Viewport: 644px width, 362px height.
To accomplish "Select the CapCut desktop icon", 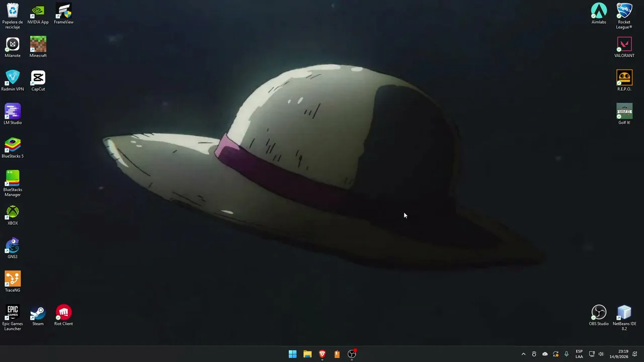I will 38,81.
